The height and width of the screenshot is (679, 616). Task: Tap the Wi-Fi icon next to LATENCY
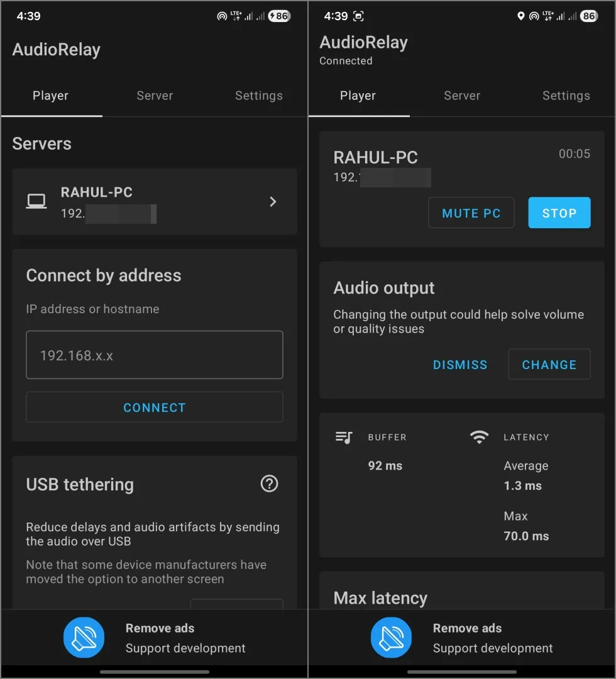[x=479, y=438]
